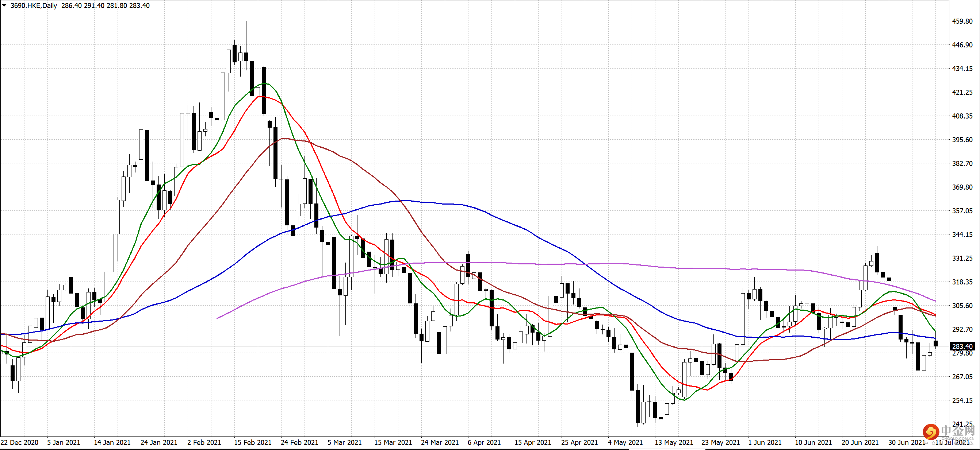980x450 pixels.
Task: Click the 459.80 price axis label
Action: 962,21
